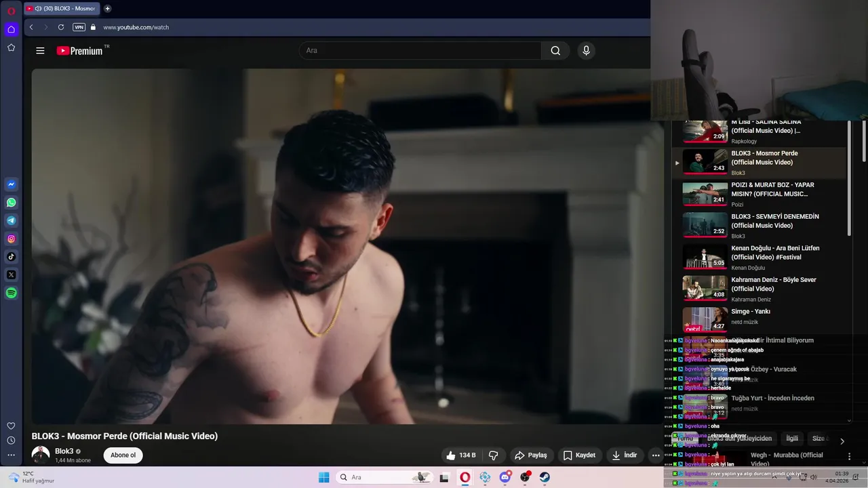868x488 pixels.
Task: Open the History clock sidebar icon
Action: [x=11, y=441]
